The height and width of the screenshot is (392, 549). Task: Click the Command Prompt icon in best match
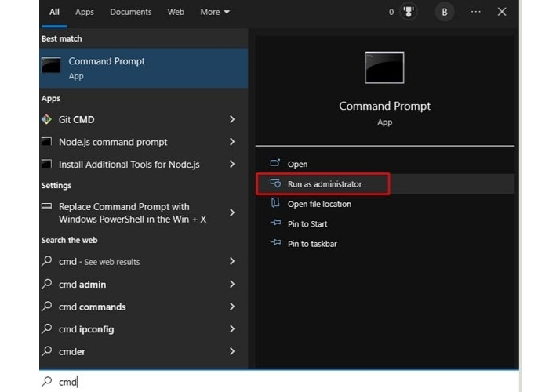(51, 65)
